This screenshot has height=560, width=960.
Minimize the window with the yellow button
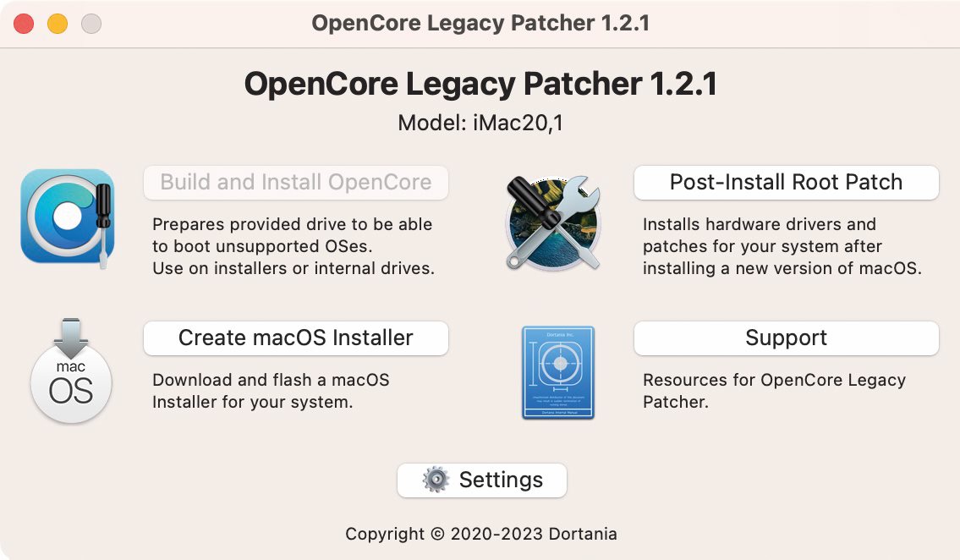click(x=58, y=24)
